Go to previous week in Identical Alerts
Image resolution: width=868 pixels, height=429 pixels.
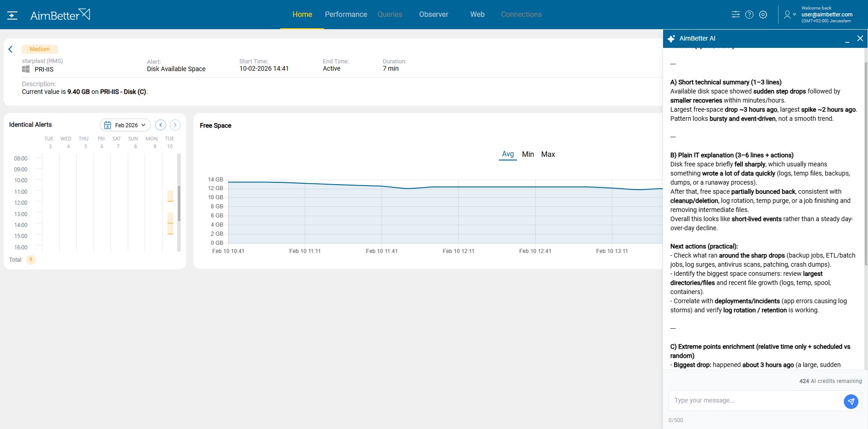click(160, 125)
